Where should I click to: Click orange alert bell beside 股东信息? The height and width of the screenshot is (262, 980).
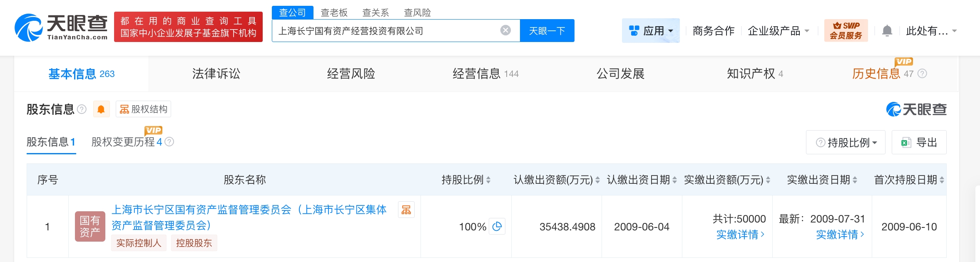tap(101, 109)
